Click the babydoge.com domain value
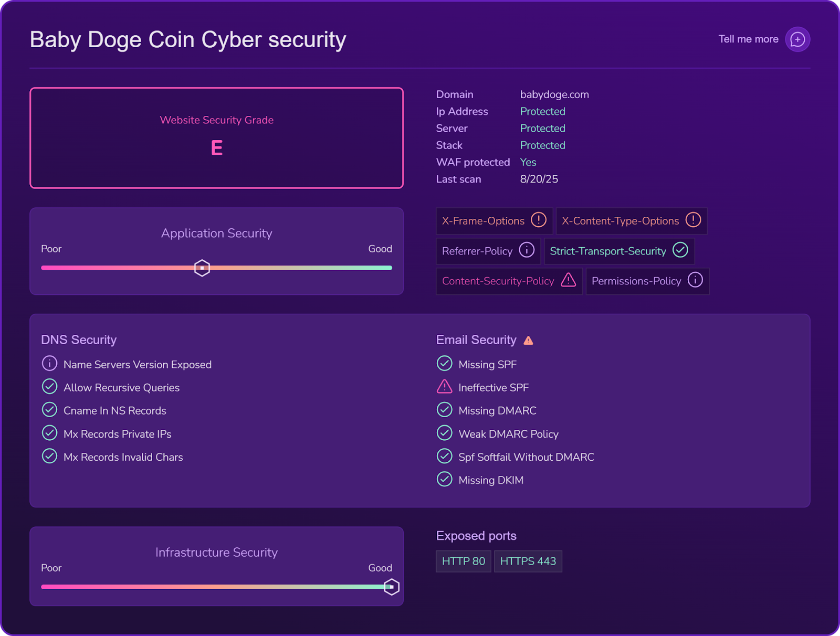840x636 pixels. [554, 94]
